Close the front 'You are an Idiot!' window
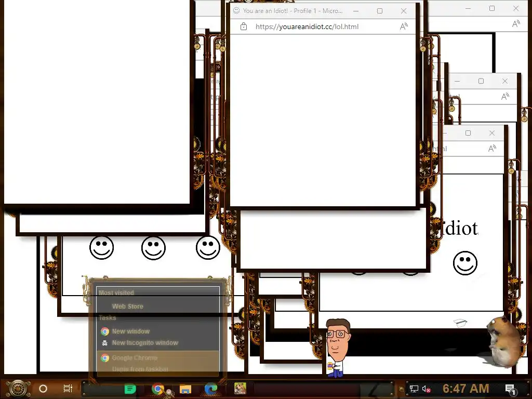Screen dimensions: 532x399 [403, 11]
